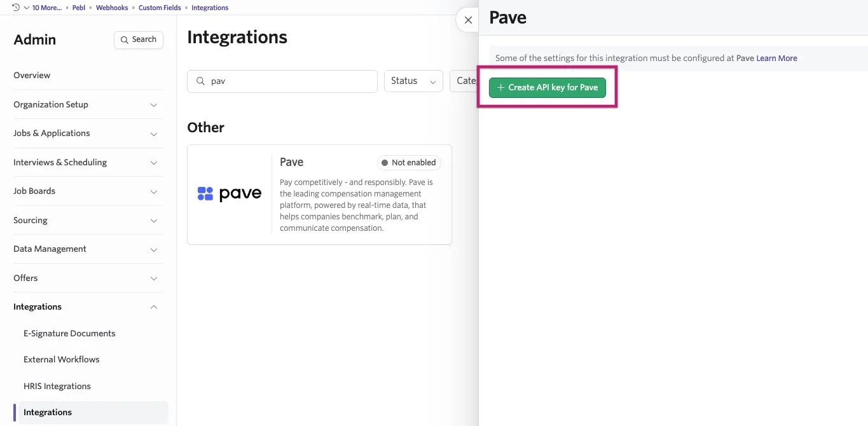Image resolution: width=868 pixels, height=426 pixels.
Task: Open the Status filter dropdown
Action: pyautogui.click(x=413, y=81)
